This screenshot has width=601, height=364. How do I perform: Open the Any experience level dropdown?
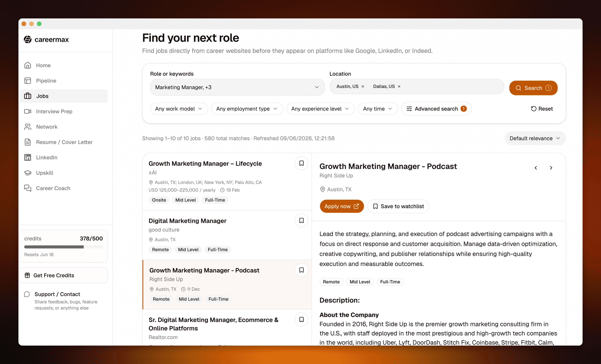click(x=320, y=109)
